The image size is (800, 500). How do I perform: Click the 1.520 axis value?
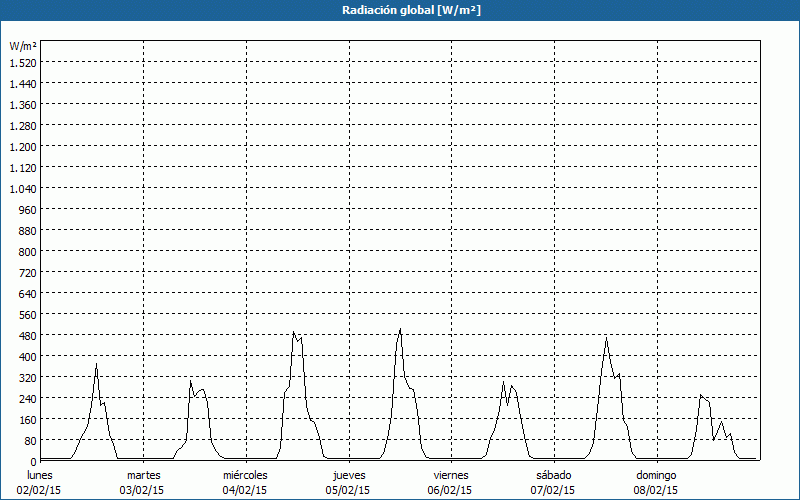point(23,63)
